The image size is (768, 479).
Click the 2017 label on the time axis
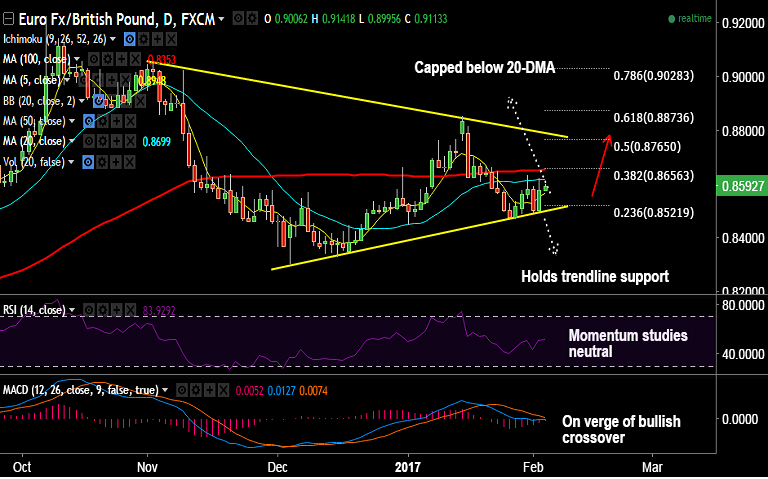pos(408,467)
